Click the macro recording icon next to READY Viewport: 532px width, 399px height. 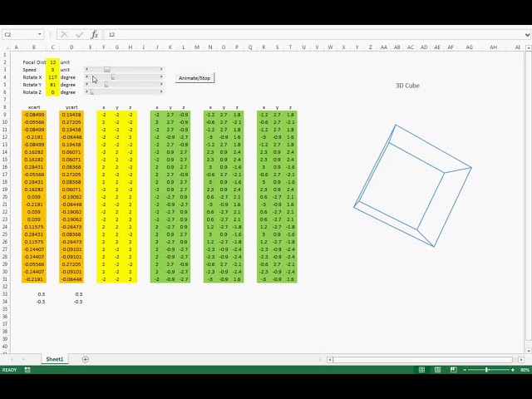point(27,370)
